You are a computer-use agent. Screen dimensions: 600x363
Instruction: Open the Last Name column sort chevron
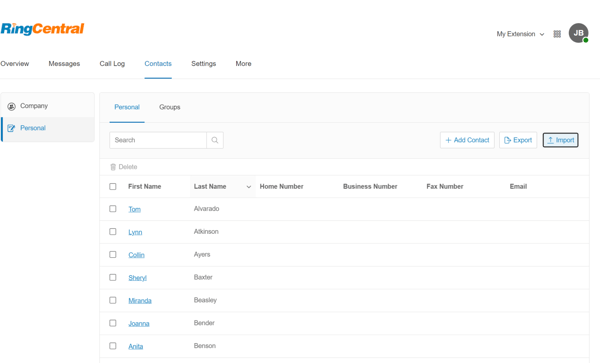(249, 187)
